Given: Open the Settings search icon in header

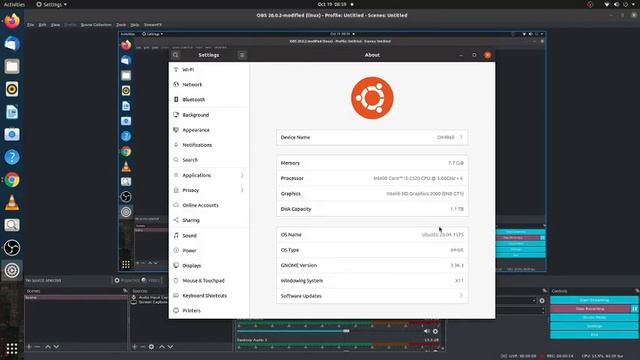Looking at the screenshot, I should pos(176,55).
